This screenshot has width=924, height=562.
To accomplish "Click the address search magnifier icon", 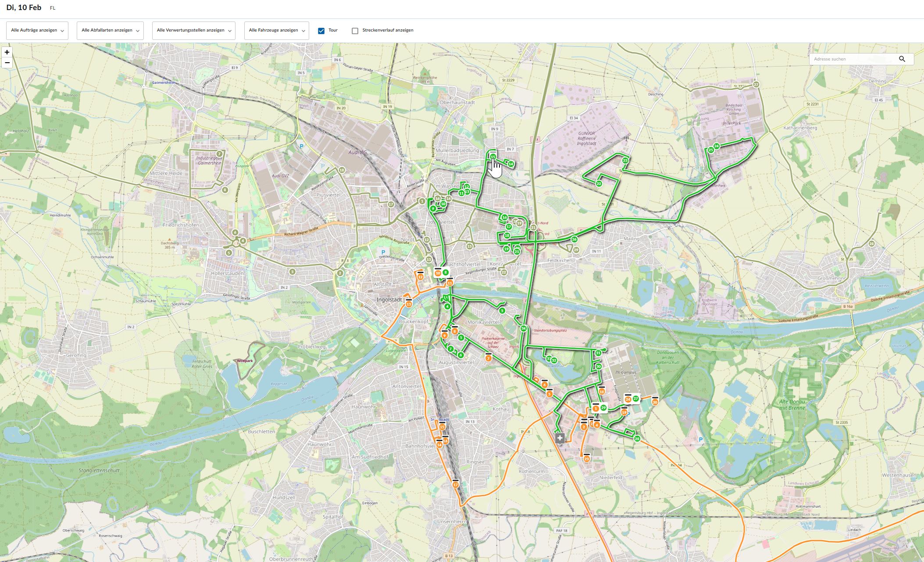I will 902,59.
